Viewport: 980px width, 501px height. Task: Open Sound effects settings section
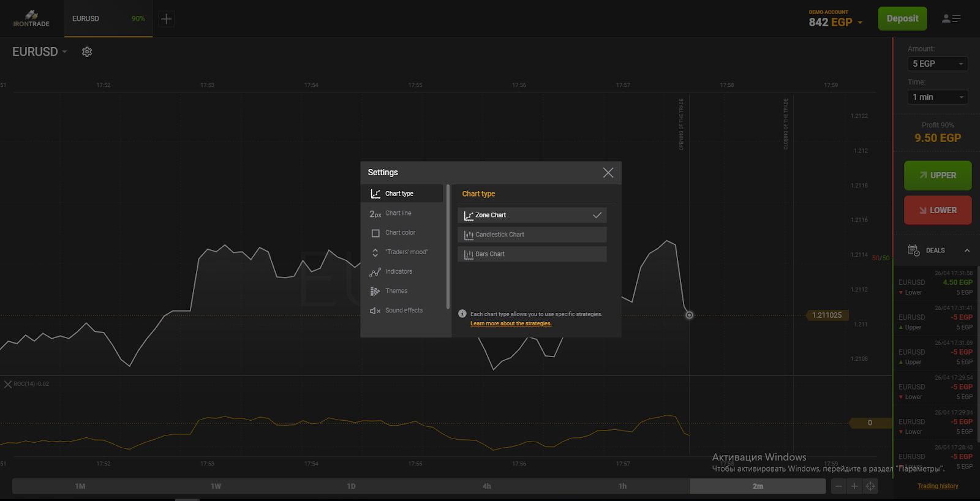point(402,311)
